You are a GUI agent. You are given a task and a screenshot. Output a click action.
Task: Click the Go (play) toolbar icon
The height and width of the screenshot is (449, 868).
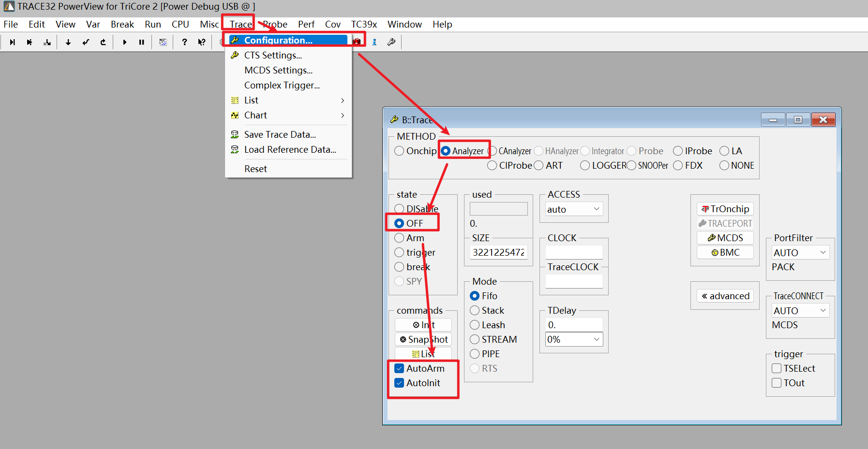[124, 42]
